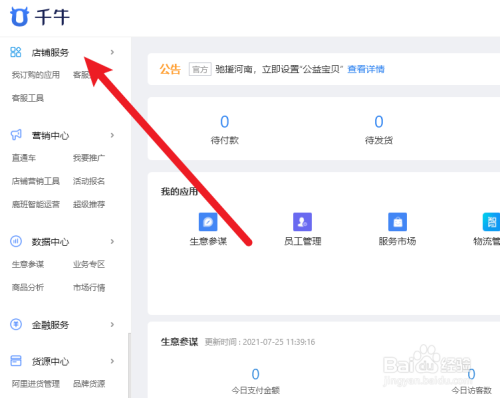
Task: Click the 数据中心 chart icon
Action: pyautogui.click(x=16, y=241)
